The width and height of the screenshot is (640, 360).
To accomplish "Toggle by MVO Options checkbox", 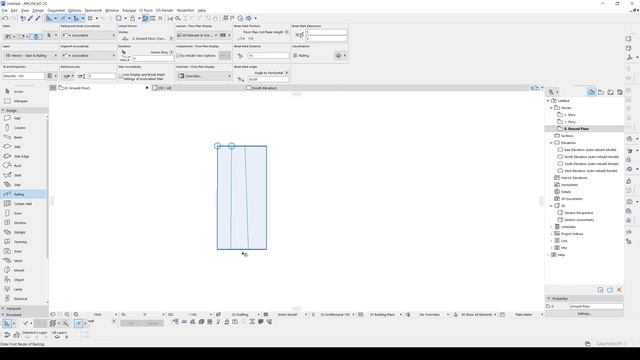I will [179, 56].
